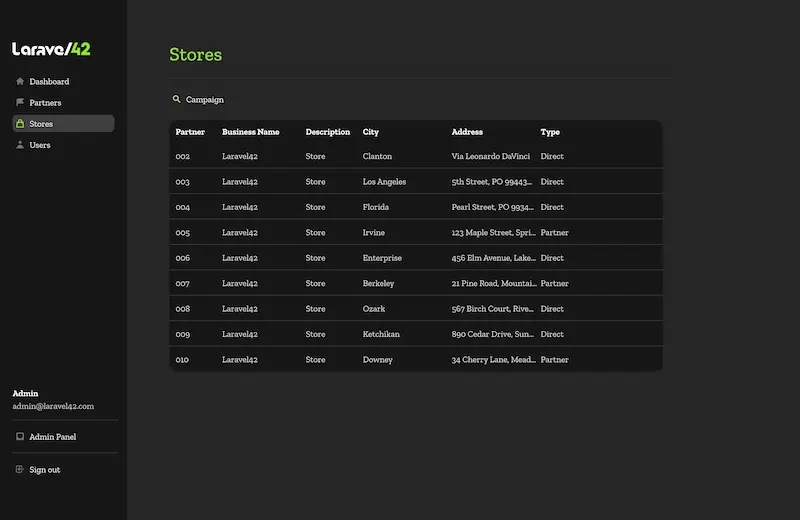Image resolution: width=800 pixels, height=520 pixels.
Task: Click the Stores page heading
Action: 195,55
